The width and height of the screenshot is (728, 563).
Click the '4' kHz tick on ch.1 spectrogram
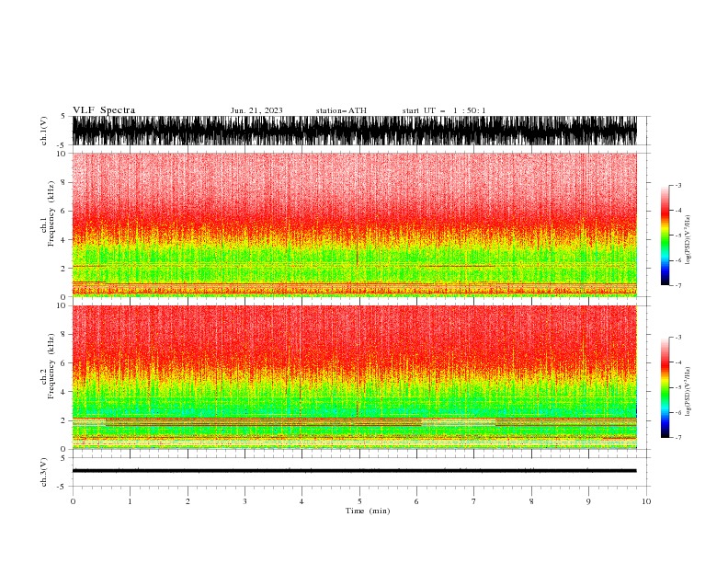point(64,240)
